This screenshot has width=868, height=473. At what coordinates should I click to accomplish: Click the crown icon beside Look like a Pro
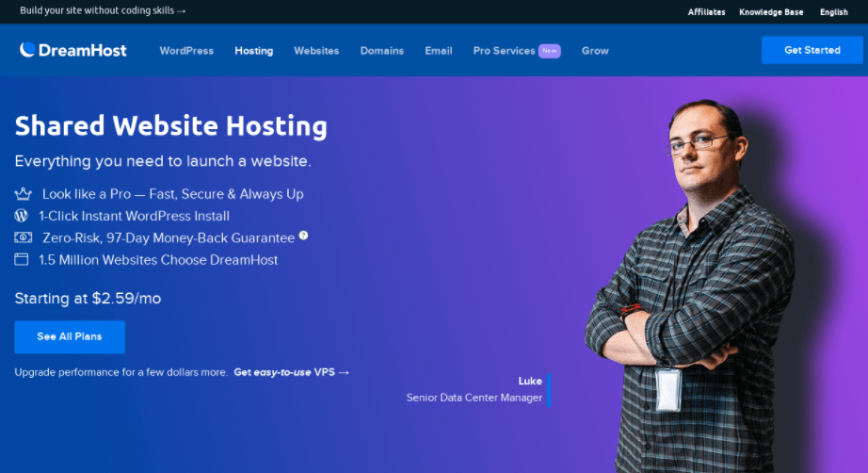coord(24,194)
